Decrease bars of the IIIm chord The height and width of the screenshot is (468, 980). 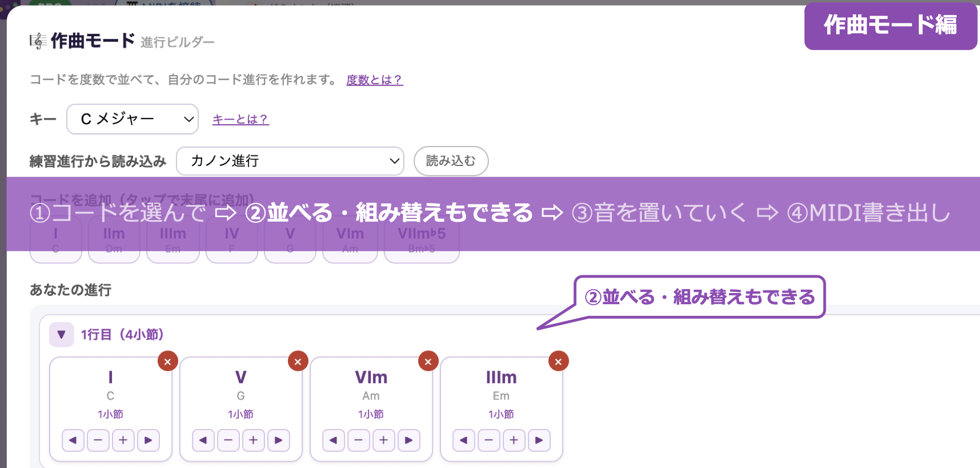click(x=489, y=440)
